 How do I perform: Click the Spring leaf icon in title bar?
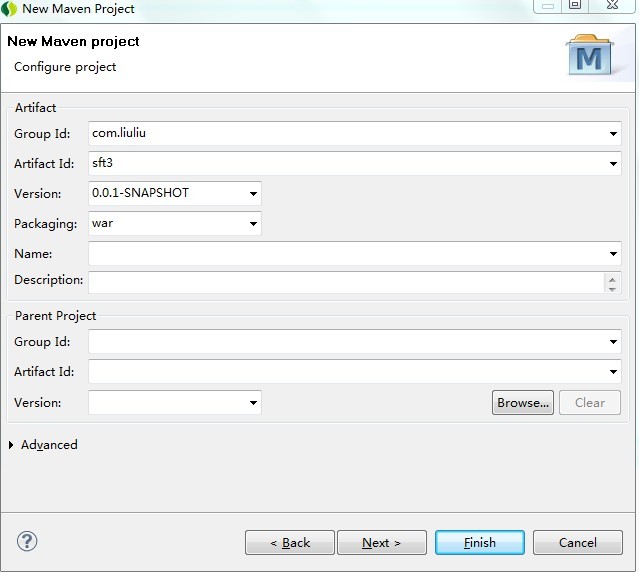(9, 9)
